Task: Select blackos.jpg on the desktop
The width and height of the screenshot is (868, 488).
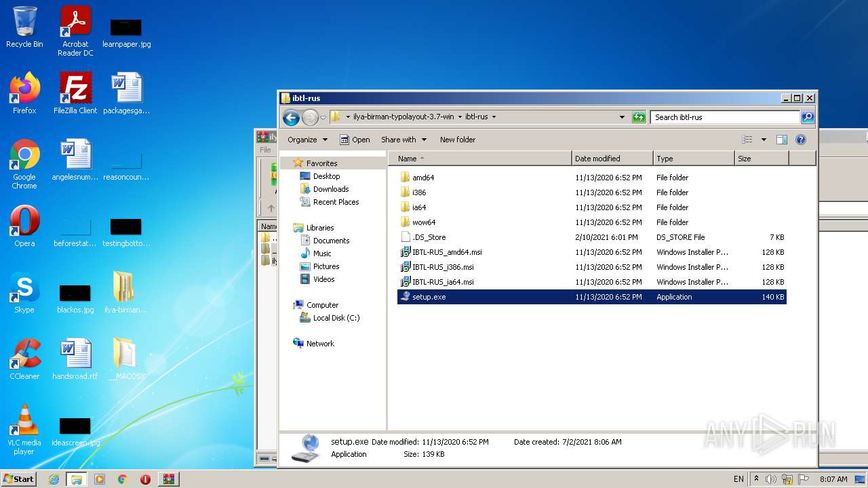Action: pos(75,298)
